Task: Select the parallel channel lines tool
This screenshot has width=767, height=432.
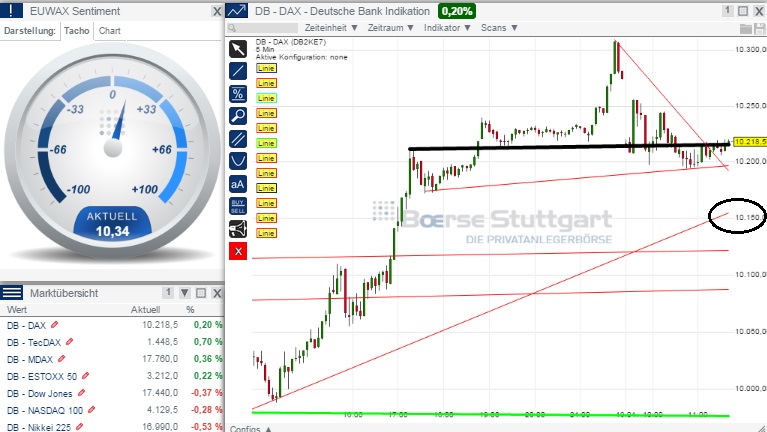Action: click(238, 138)
